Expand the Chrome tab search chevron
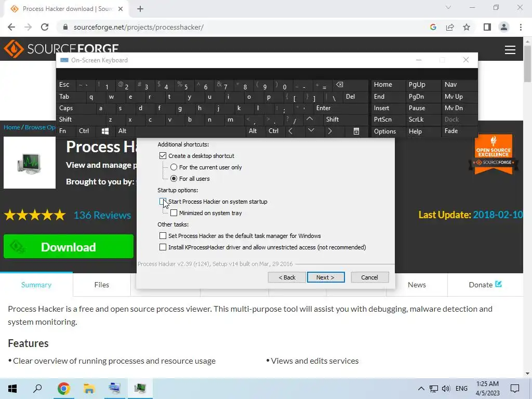 point(448,7)
